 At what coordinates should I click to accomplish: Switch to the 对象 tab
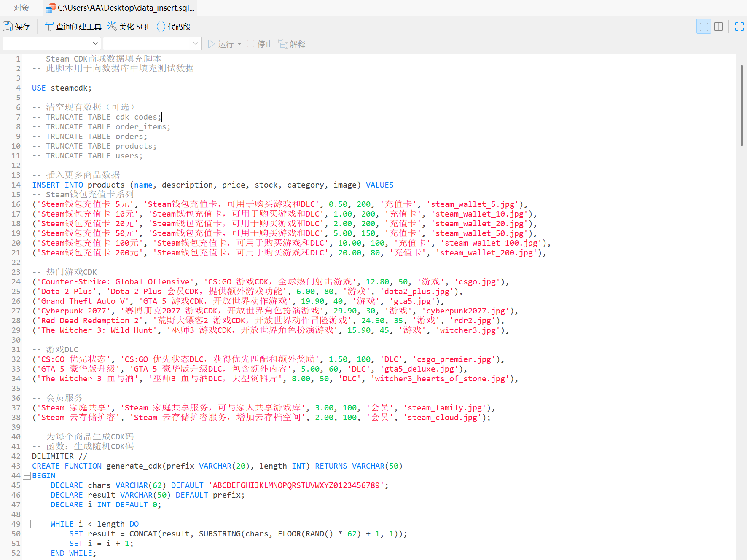coord(21,8)
